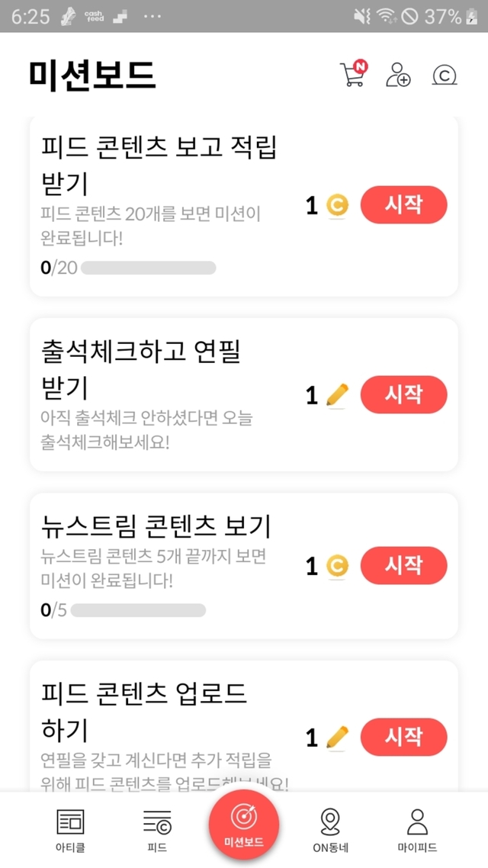Open the Wi-Fi status icon
488x868 pixels.
coord(388,16)
